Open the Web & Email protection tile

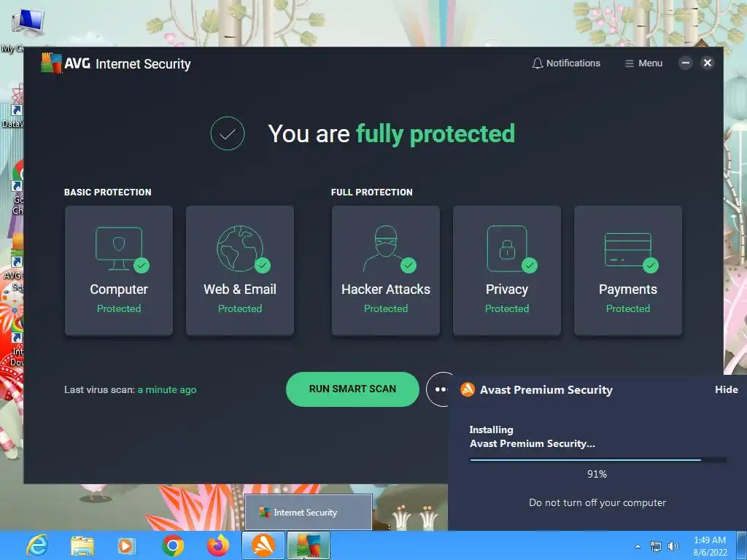click(239, 271)
